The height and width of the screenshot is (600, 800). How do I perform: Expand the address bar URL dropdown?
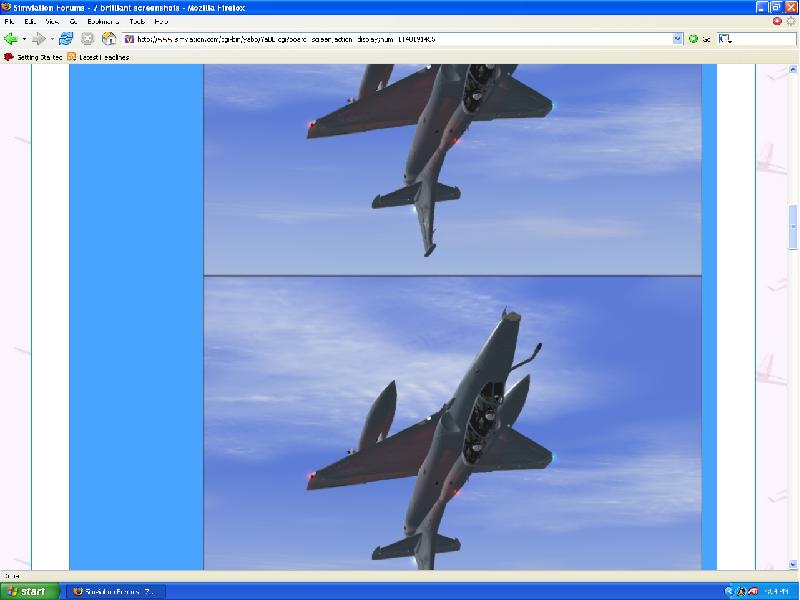tap(678, 39)
